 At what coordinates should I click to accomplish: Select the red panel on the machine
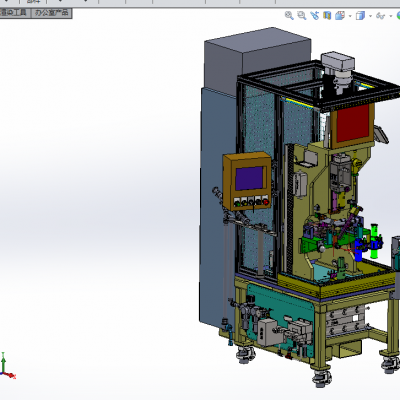pos(353,124)
